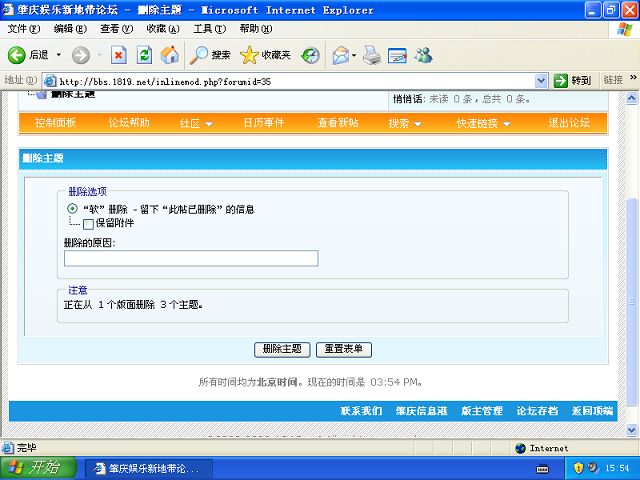Click the Print icon in toolbar
The image size is (640, 480).
[x=371, y=55]
